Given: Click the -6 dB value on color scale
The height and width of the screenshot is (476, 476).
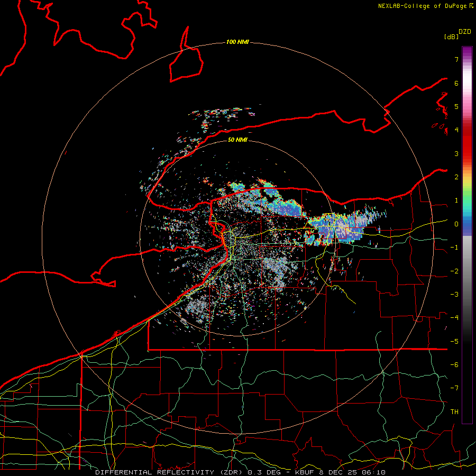Looking at the screenshot, I should 454,365.
